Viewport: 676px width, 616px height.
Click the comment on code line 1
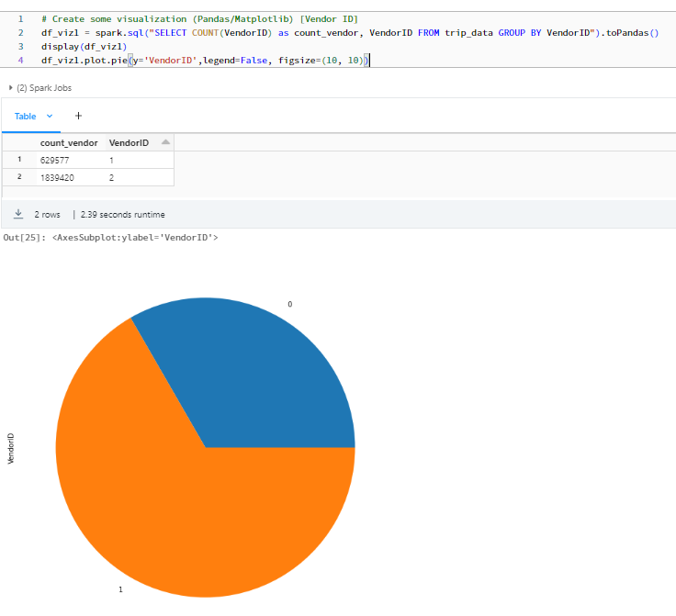click(199, 19)
